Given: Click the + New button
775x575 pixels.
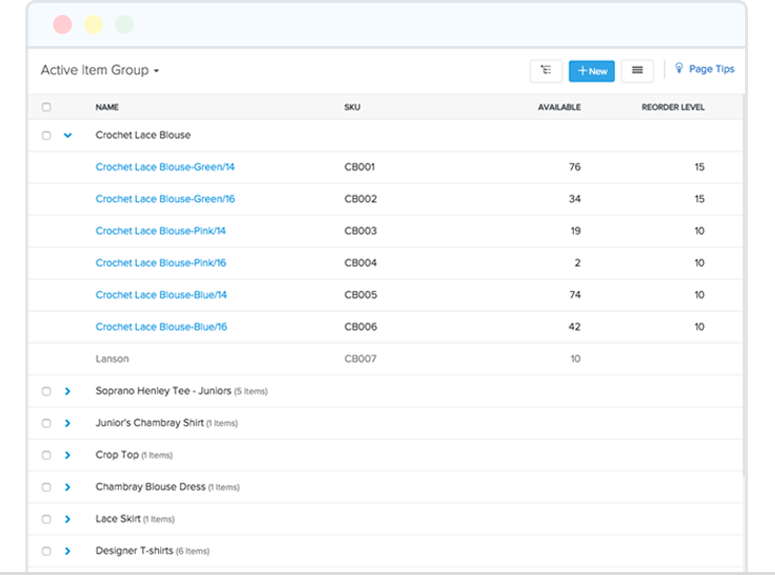Looking at the screenshot, I should tap(591, 71).
